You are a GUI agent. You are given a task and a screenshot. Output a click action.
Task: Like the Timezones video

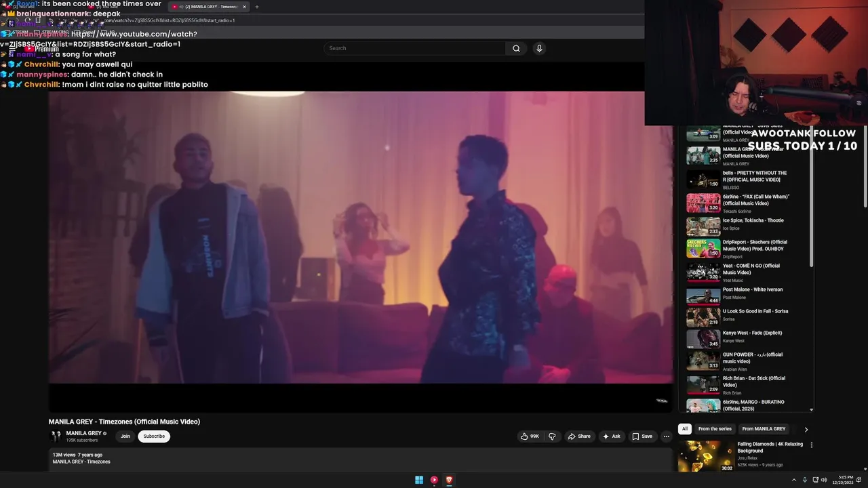click(x=530, y=436)
